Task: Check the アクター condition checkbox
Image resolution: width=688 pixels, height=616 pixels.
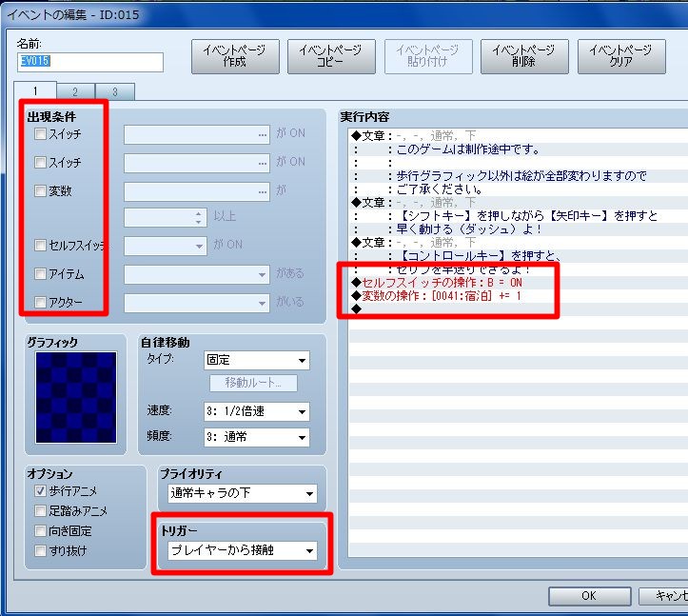Action: click(x=40, y=302)
